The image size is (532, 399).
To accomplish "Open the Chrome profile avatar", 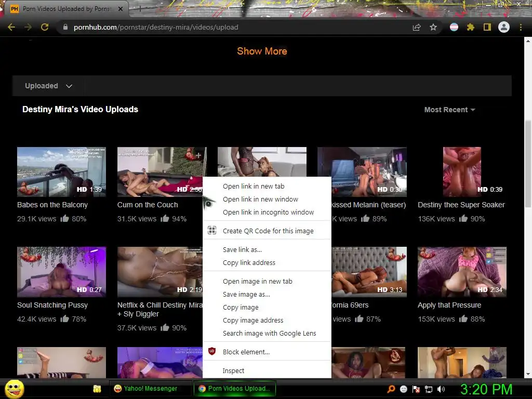I will [504, 27].
